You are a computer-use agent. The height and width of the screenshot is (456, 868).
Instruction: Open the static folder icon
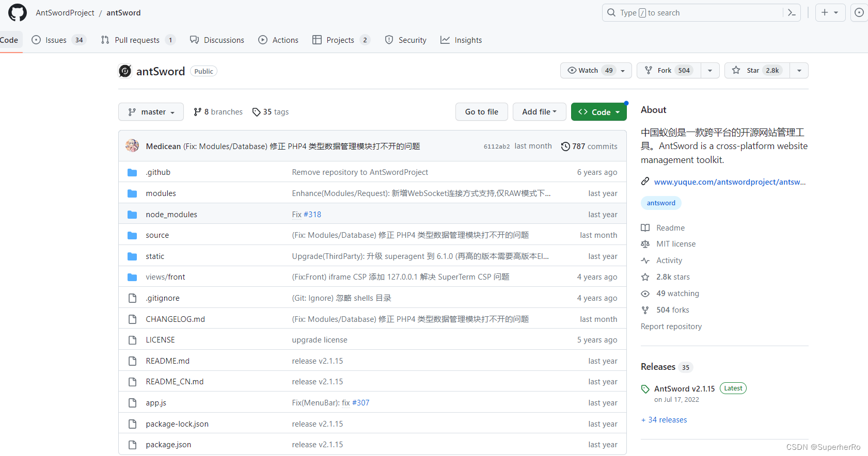pyautogui.click(x=132, y=256)
